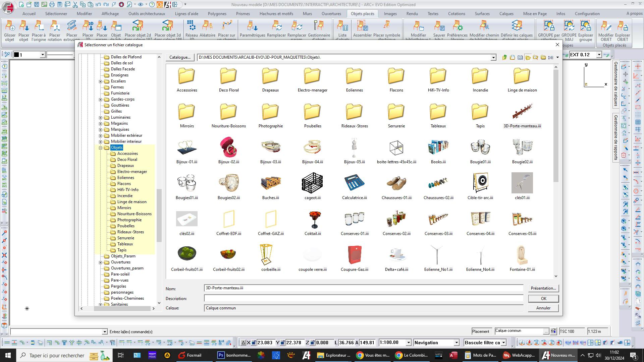
Task: Click the Présentation... button
Action: (543, 288)
